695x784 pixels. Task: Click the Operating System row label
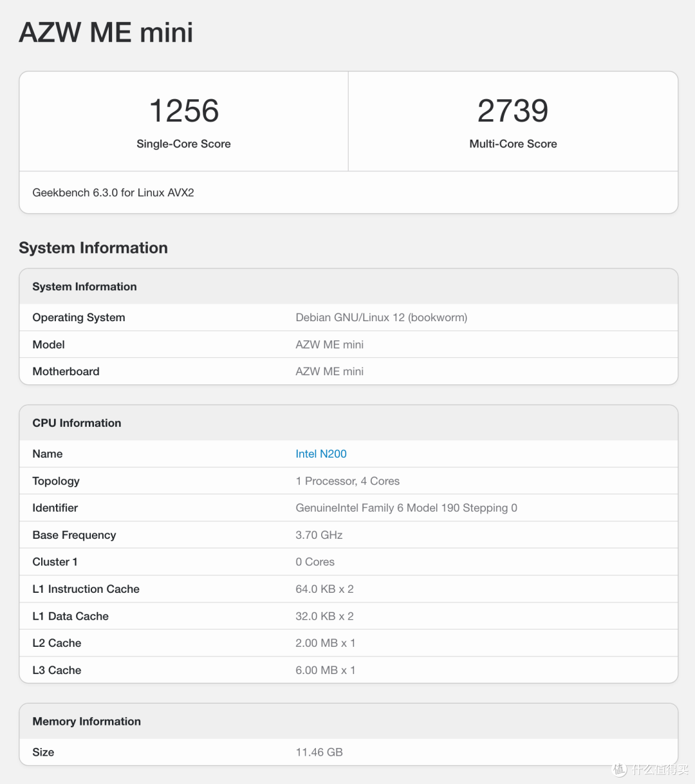point(79,317)
